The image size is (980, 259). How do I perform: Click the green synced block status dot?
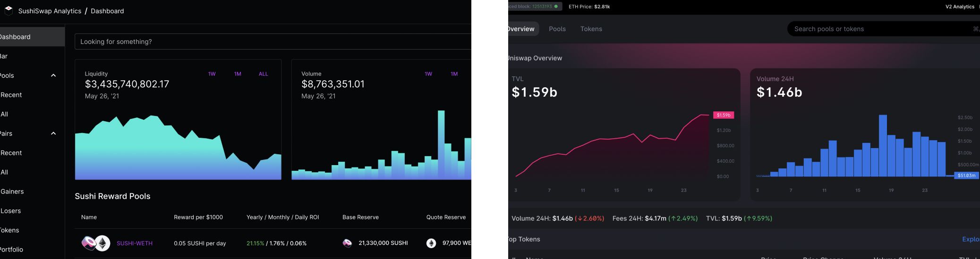pyautogui.click(x=556, y=7)
